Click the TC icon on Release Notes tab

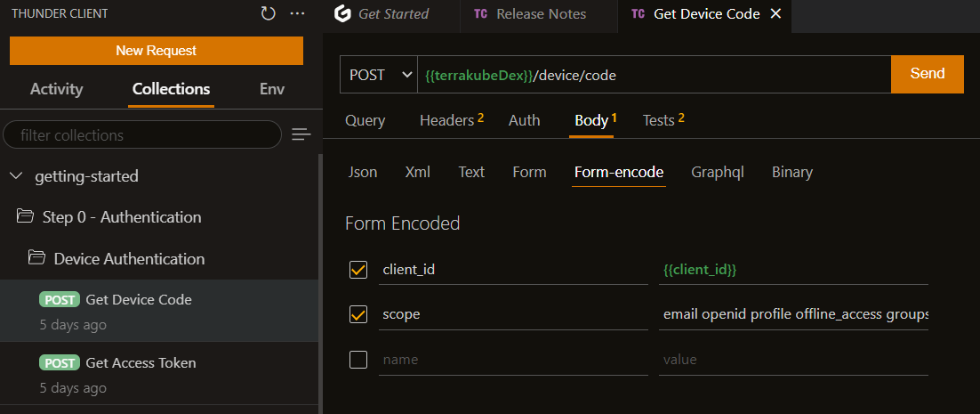[x=480, y=14]
